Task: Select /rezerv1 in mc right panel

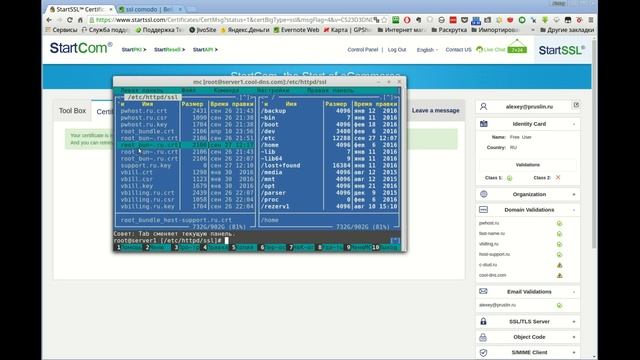Action: pyautogui.click(x=275, y=206)
